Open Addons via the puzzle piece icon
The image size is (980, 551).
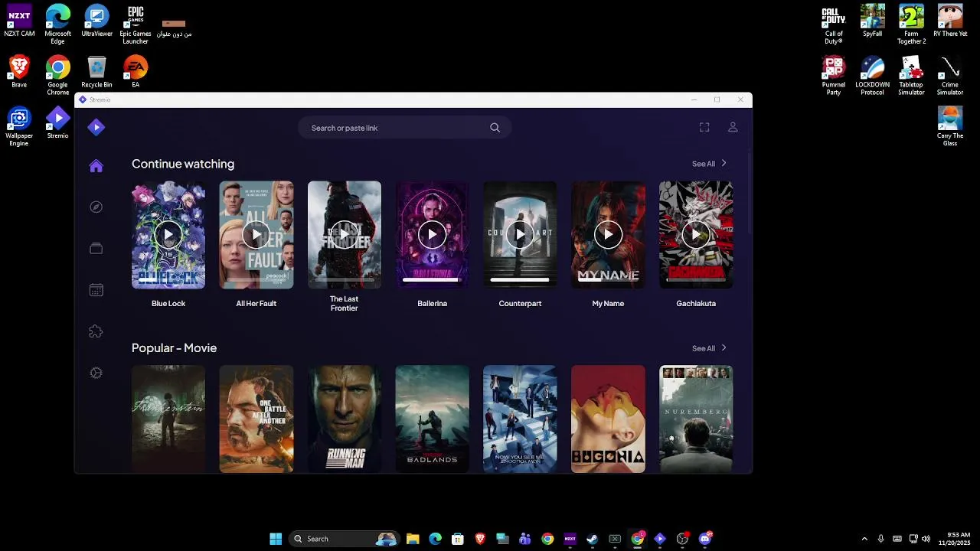(x=96, y=331)
